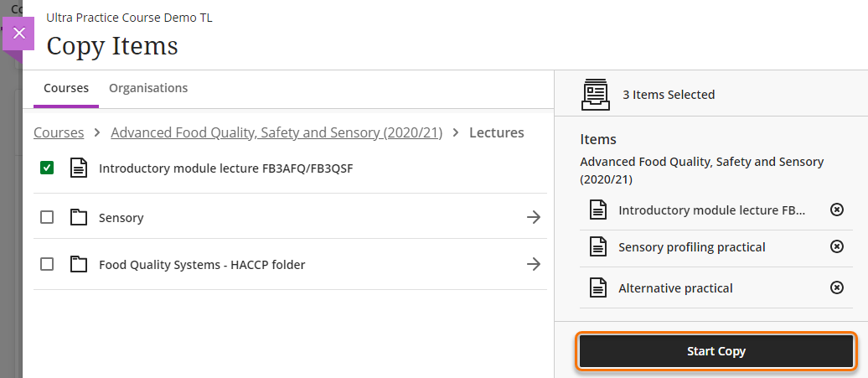This screenshot has height=378, width=868.
Task: Switch to the Courses tab
Action: click(x=66, y=88)
